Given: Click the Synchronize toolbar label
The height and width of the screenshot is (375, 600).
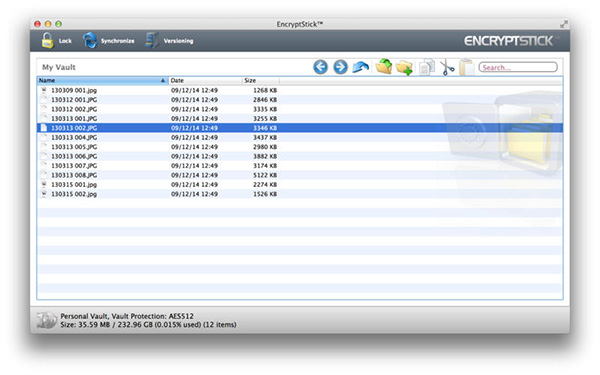Looking at the screenshot, I should coord(117,41).
